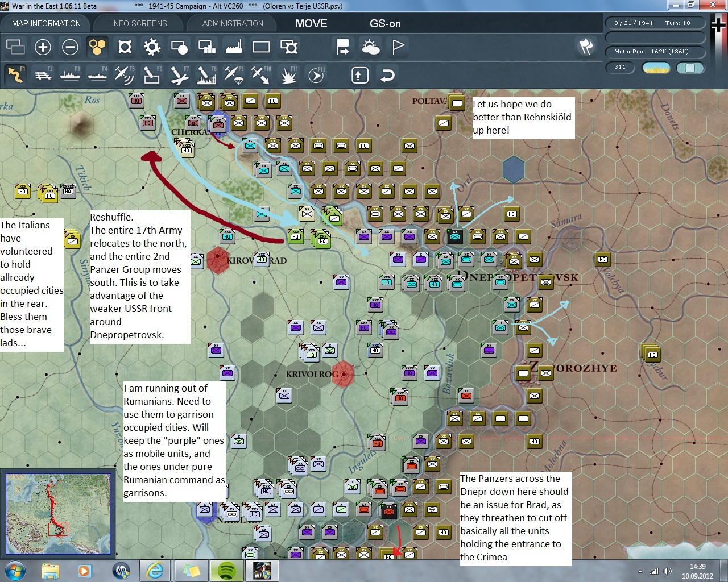Select F7 bomb airfield mode icon
This screenshot has width=728, height=582.
(179, 74)
